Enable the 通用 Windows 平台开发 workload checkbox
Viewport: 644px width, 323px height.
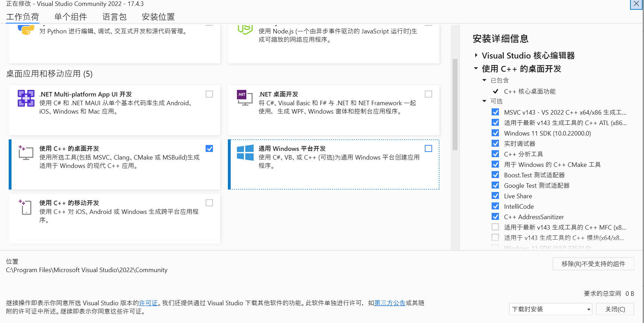pyautogui.click(x=428, y=148)
